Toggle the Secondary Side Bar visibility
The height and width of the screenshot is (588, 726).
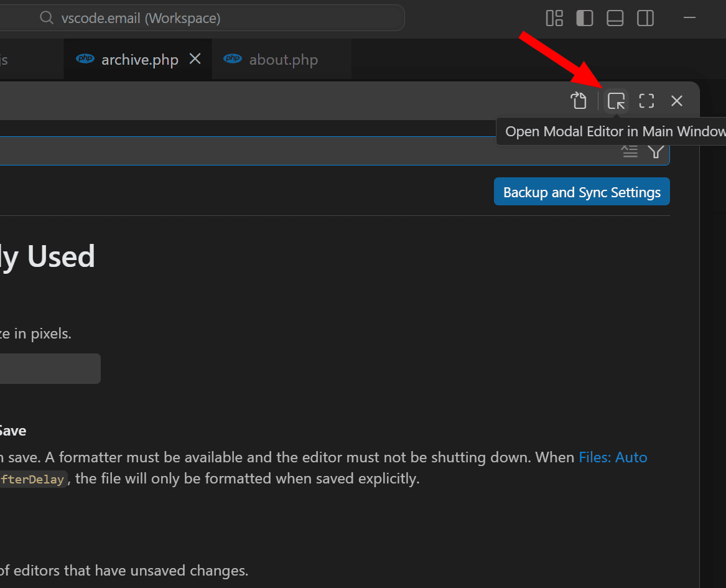coord(645,18)
